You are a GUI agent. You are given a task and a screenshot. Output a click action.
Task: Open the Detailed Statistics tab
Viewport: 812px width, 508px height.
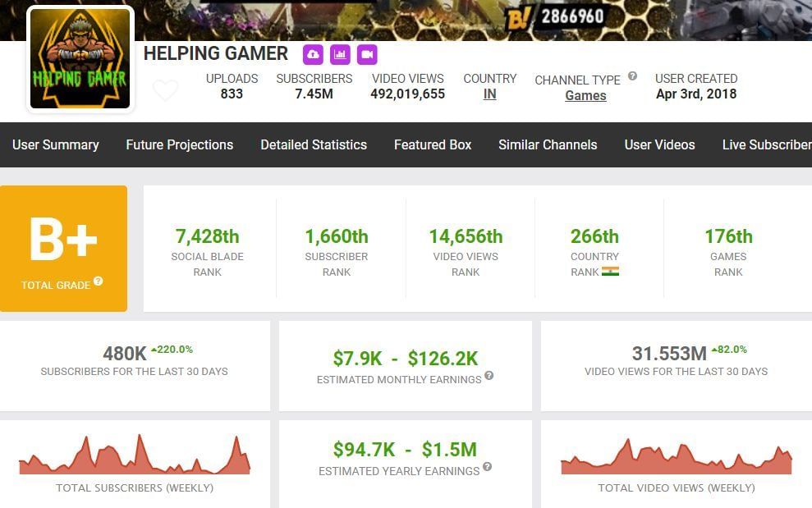click(x=314, y=144)
